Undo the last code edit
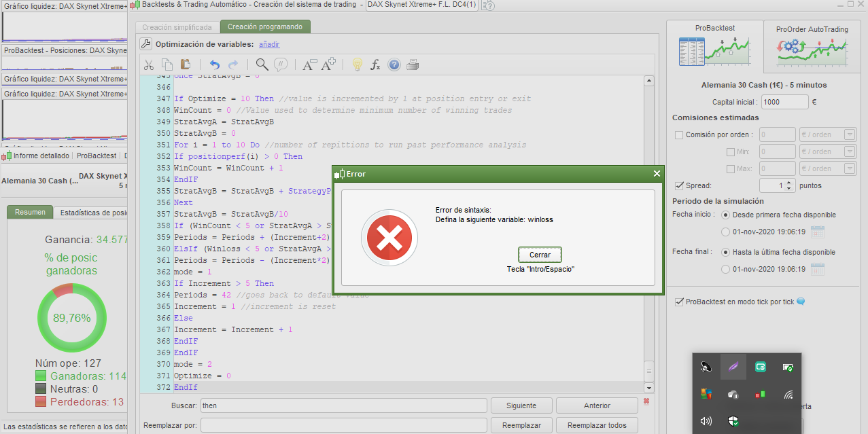 click(x=215, y=65)
